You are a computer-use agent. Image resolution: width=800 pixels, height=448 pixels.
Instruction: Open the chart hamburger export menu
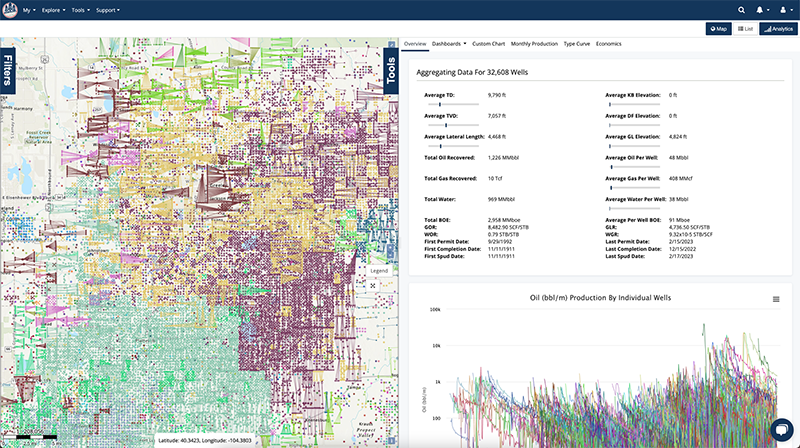click(x=776, y=299)
